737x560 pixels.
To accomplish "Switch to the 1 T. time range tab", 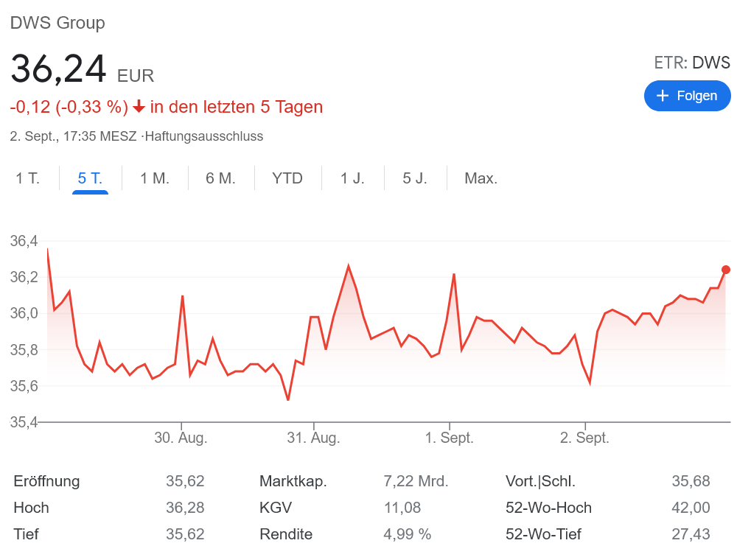I will [28, 178].
